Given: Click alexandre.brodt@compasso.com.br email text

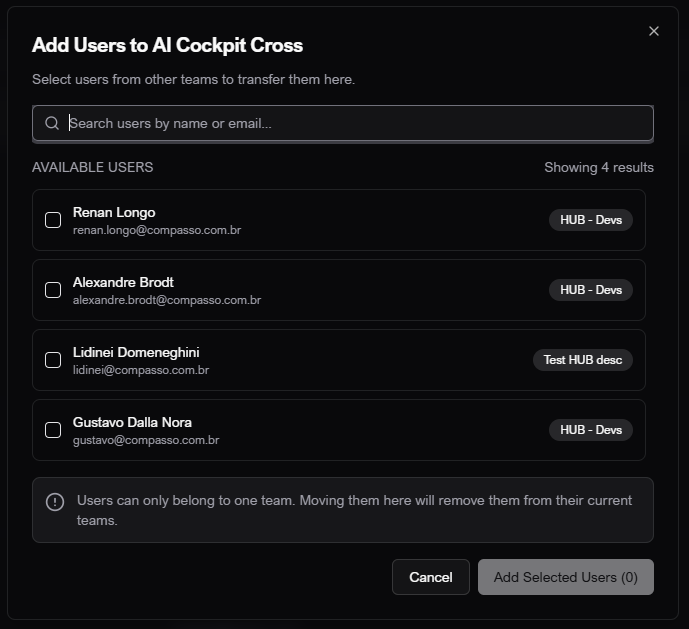Looking at the screenshot, I should [x=167, y=300].
